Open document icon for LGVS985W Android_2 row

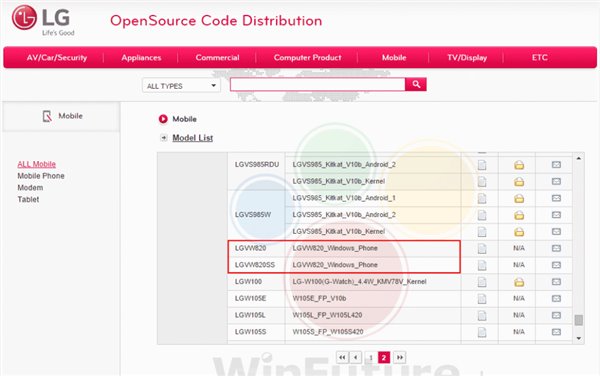(x=482, y=215)
